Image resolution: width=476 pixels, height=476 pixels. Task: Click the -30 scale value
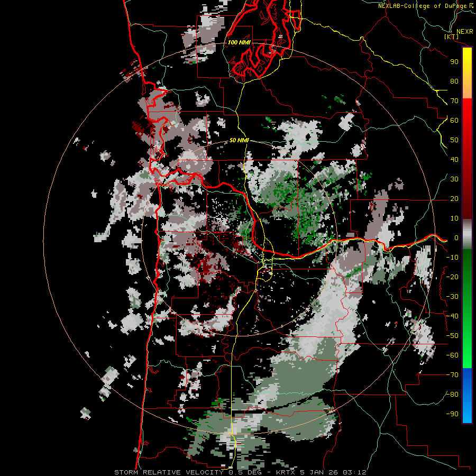click(452, 297)
